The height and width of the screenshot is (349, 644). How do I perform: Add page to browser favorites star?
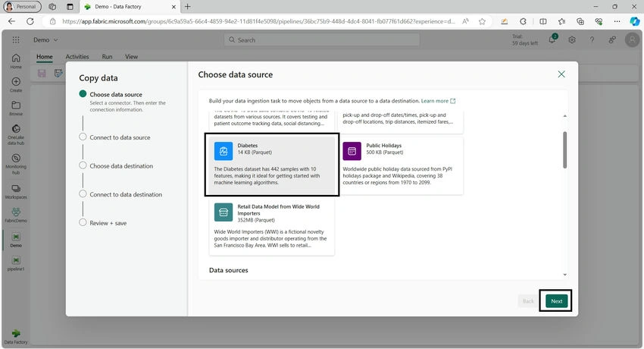coord(482,21)
